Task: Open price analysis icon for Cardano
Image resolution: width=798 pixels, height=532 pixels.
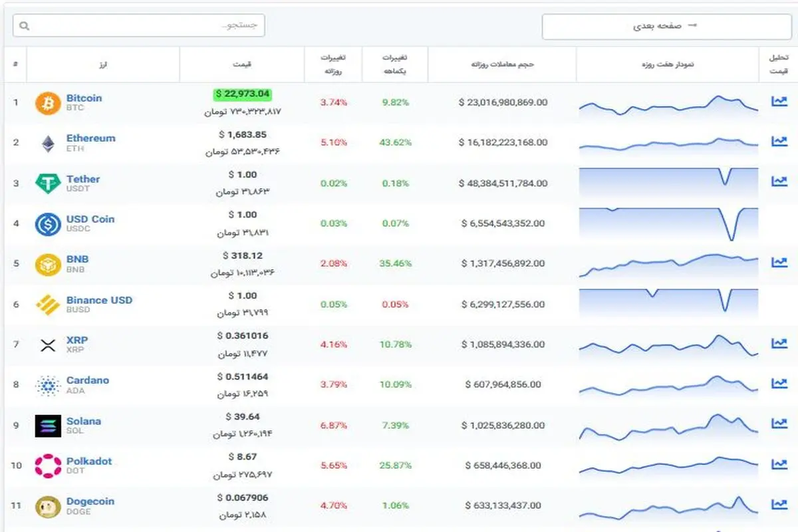Action: [779, 383]
